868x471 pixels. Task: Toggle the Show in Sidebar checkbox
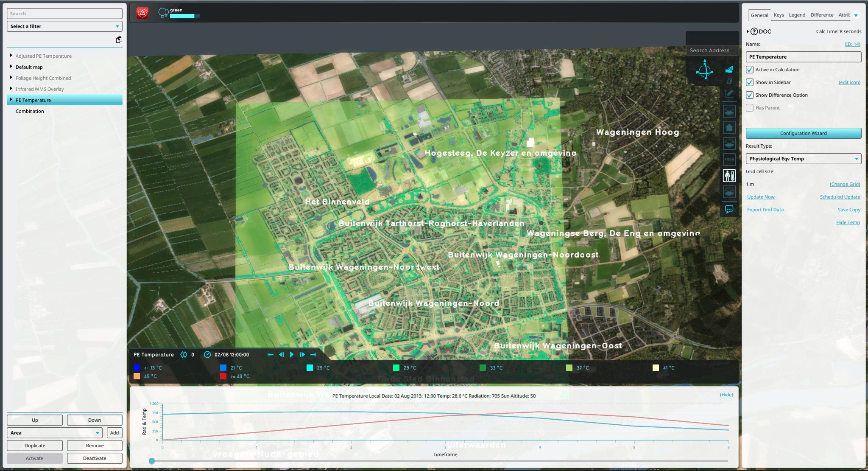click(750, 82)
